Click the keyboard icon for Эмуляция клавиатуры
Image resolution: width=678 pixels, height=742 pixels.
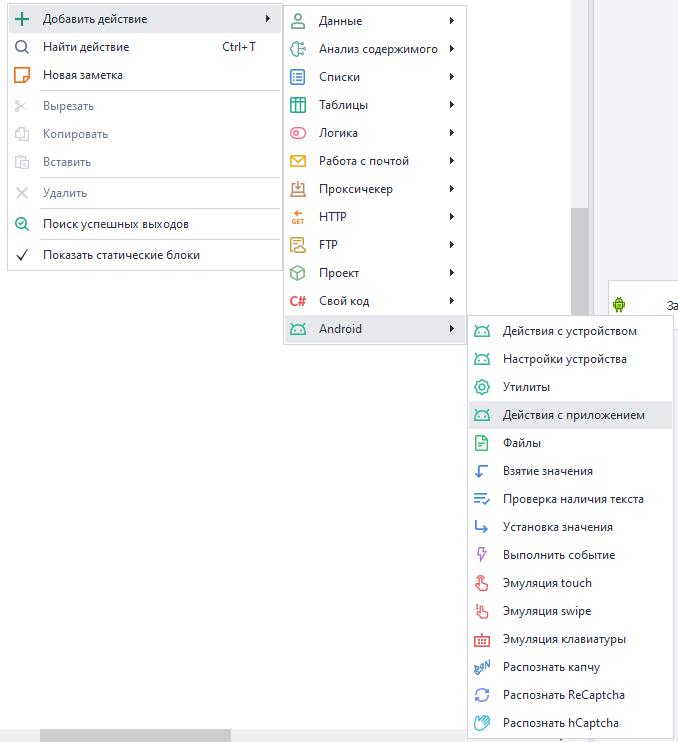[482, 639]
